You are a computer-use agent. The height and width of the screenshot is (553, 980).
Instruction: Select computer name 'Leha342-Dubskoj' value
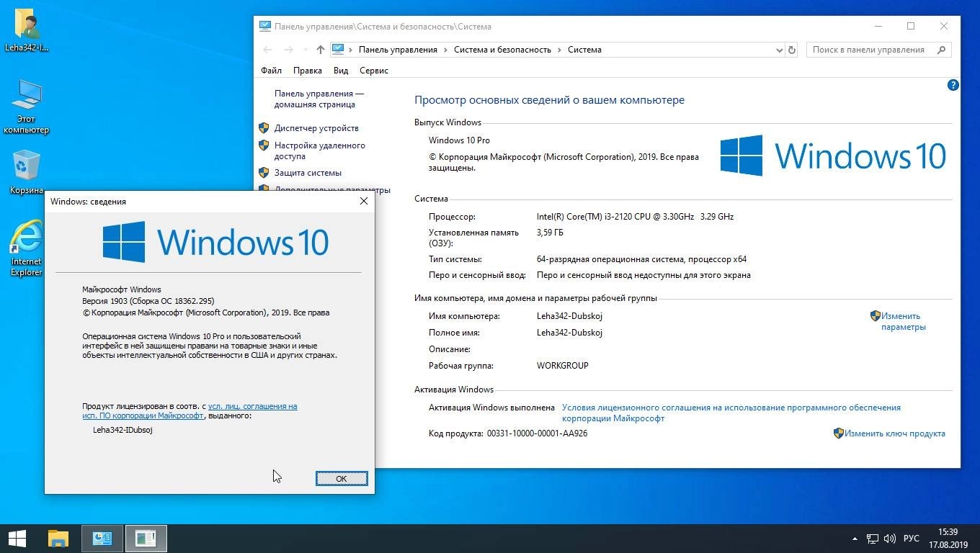click(569, 316)
